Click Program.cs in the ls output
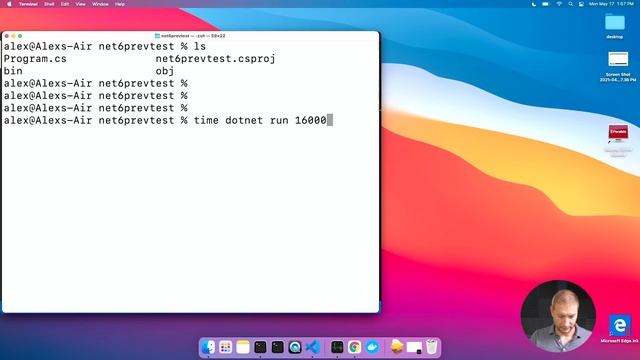The image size is (640, 360). click(x=35, y=59)
